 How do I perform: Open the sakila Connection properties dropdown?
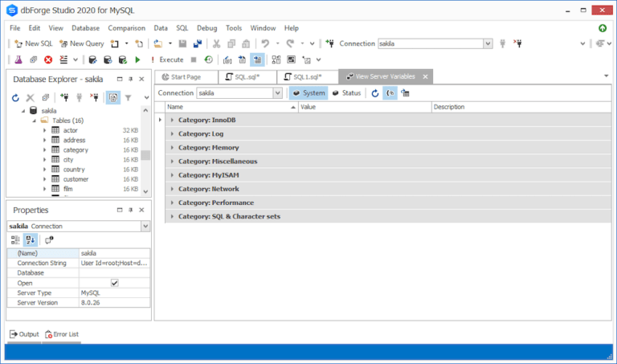click(145, 227)
